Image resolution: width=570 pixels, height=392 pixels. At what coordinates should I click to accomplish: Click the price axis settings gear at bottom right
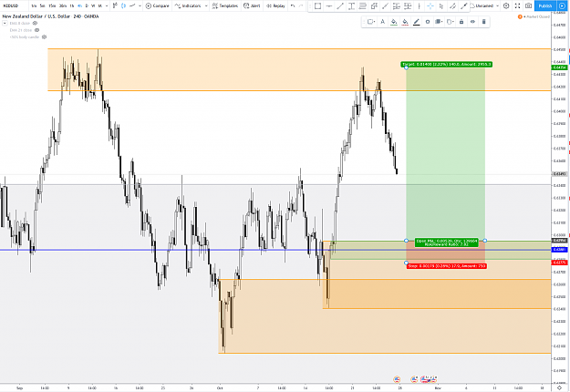coord(559,388)
